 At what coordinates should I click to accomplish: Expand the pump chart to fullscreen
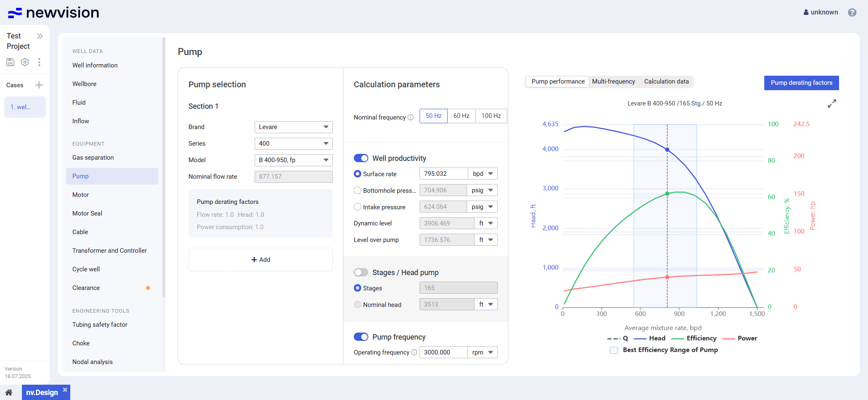832,103
